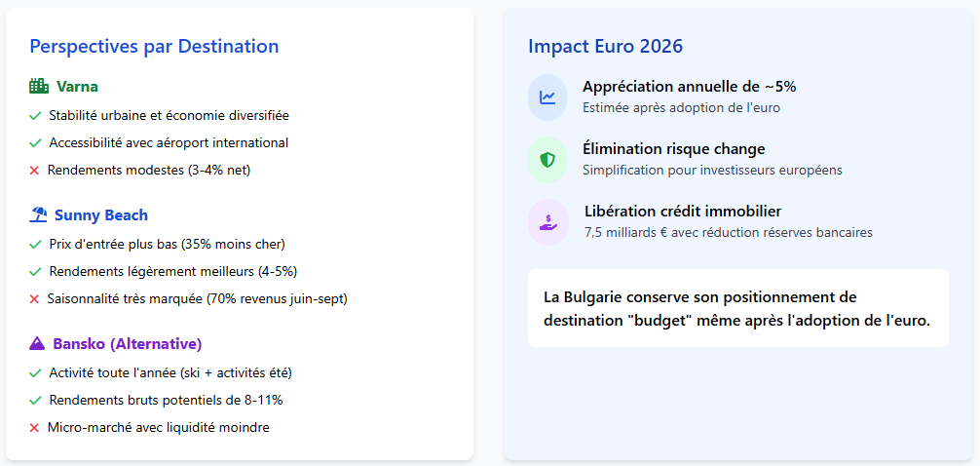Click the Bansko mountain icon
This screenshot has height=466, width=980.
(x=38, y=344)
